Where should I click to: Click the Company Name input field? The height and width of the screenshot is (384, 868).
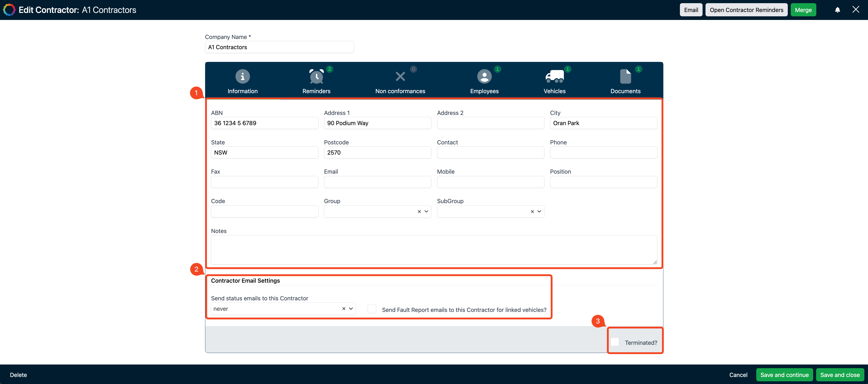(279, 47)
